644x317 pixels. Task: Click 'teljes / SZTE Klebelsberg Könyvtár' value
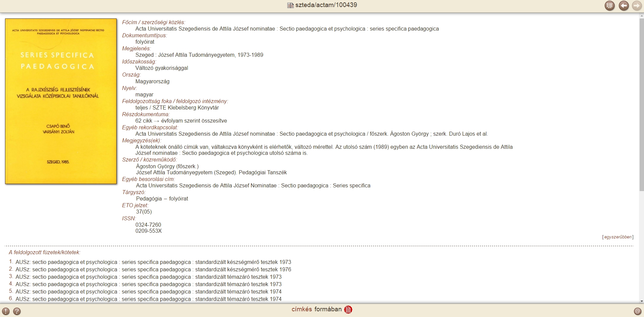click(177, 108)
